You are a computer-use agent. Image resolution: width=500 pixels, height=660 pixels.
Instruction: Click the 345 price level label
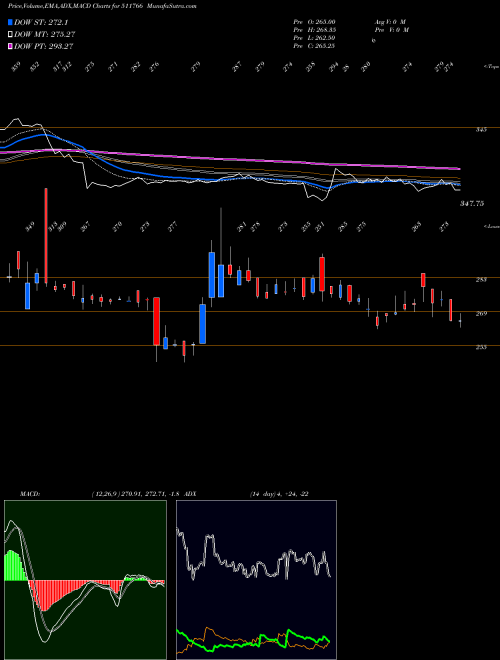(481, 130)
